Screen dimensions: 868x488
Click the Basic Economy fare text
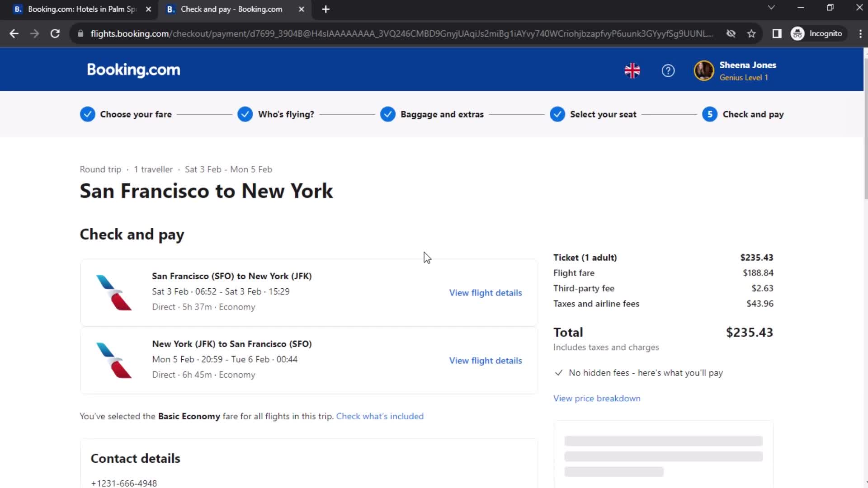189,416
